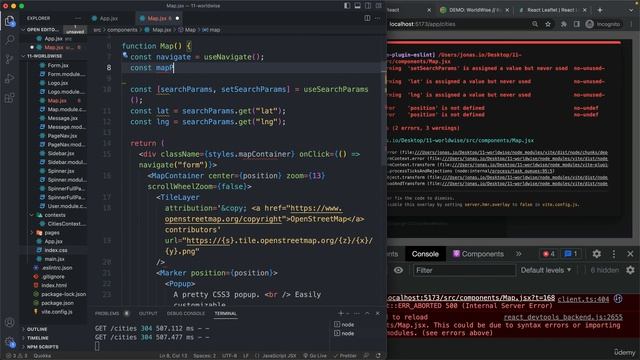
Task: Maximize the terminal panel with chevron
Action: click(367, 313)
